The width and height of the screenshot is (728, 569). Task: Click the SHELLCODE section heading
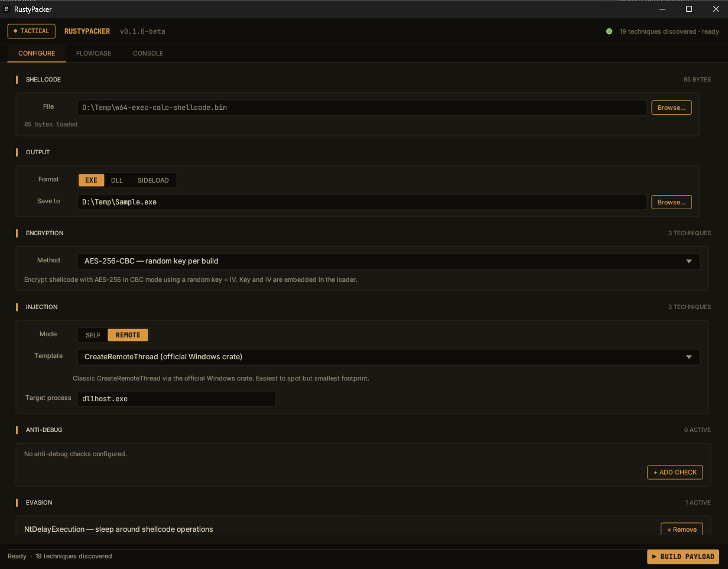(43, 79)
